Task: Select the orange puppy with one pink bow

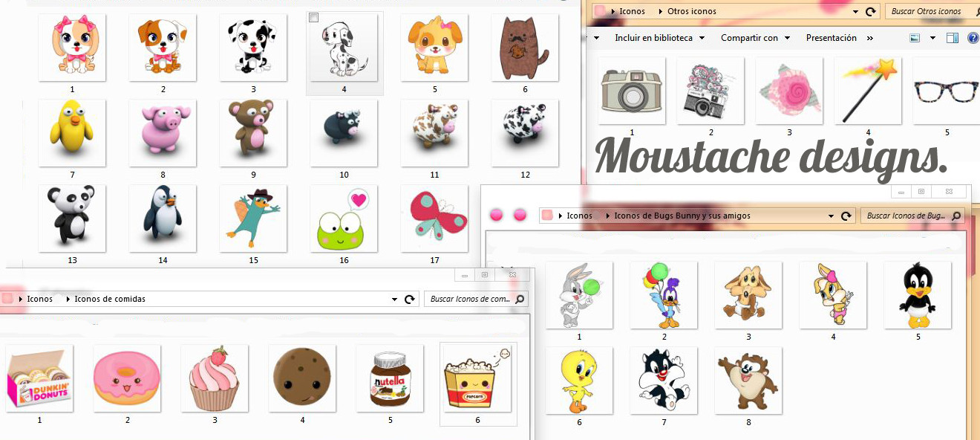Action: click(x=434, y=47)
